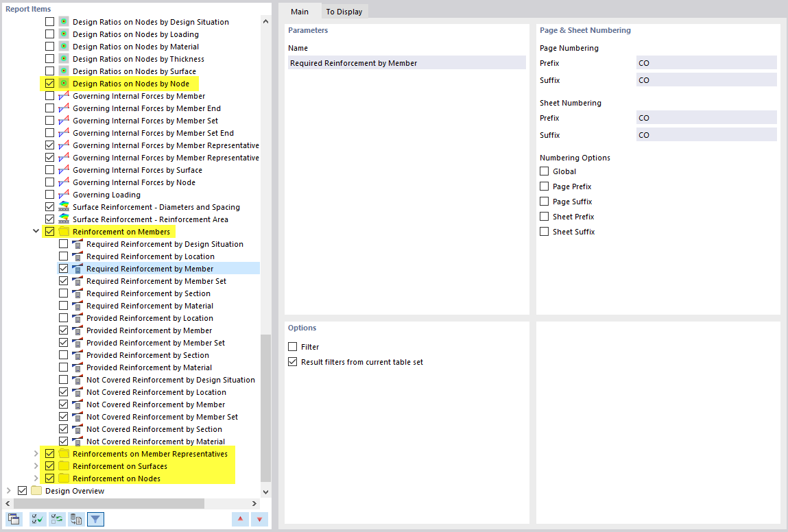Expand the Design Overview node
This screenshot has width=788, height=532.
coord(8,491)
